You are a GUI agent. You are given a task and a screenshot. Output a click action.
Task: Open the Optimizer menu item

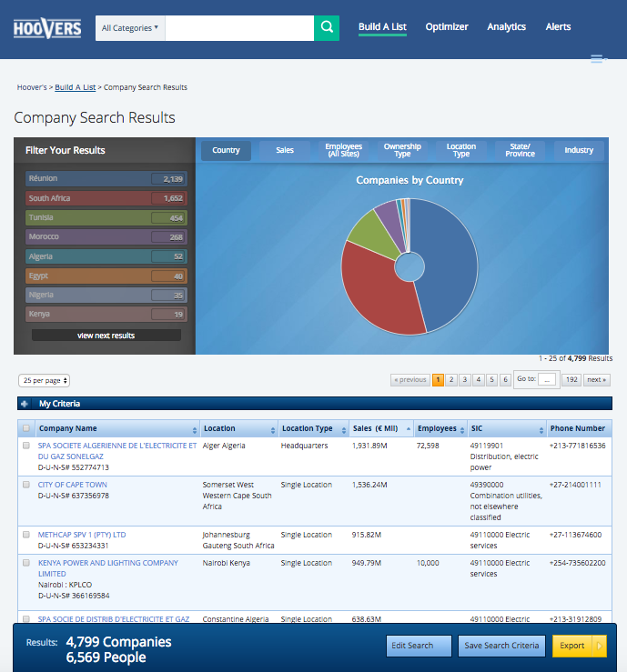click(x=447, y=27)
